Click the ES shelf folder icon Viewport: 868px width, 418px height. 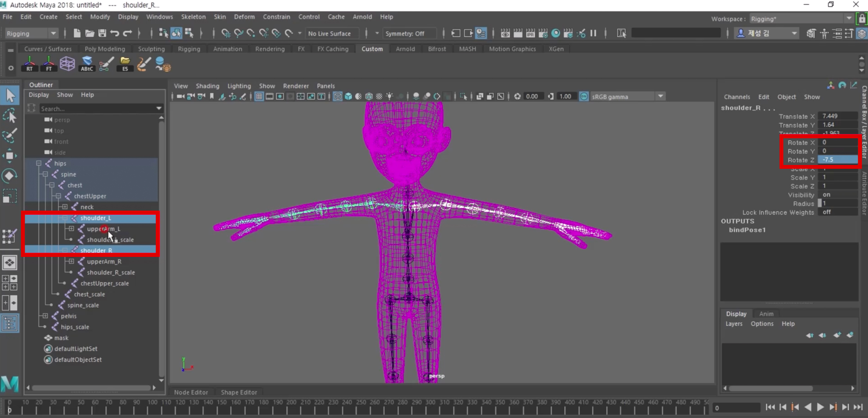[125, 64]
